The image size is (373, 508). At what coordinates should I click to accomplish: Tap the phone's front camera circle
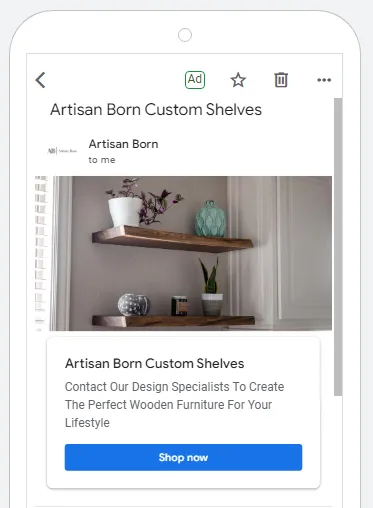[185, 35]
